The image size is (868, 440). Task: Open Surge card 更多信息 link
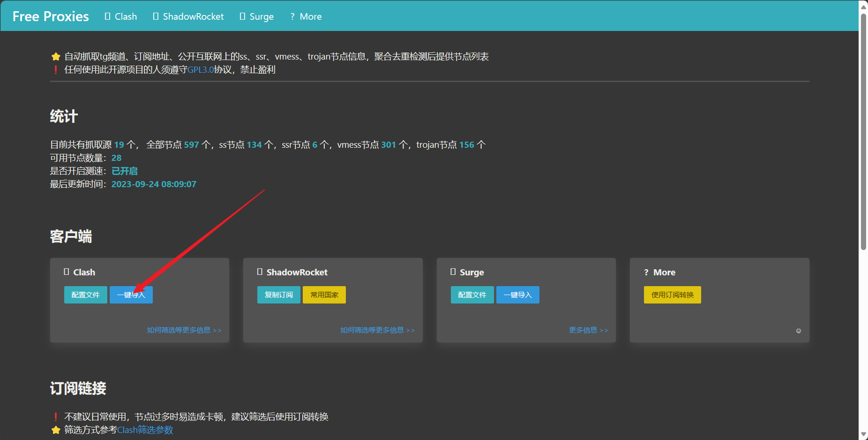point(588,330)
